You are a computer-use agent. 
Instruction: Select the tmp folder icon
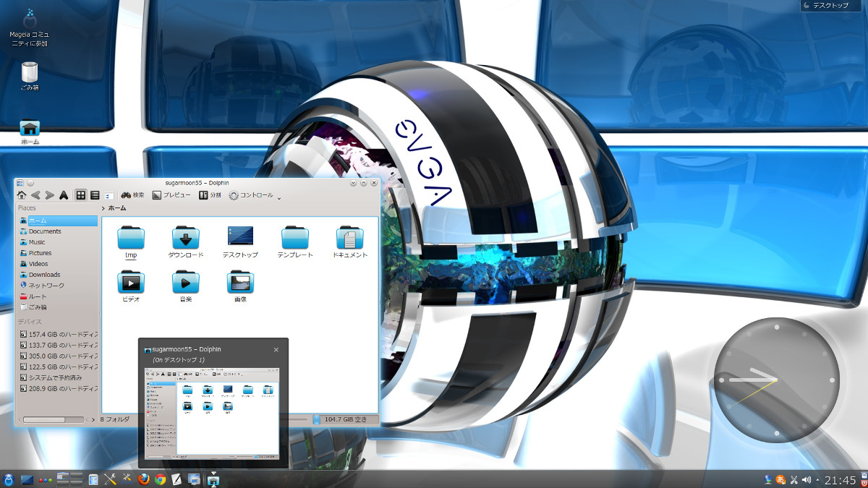(131, 242)
